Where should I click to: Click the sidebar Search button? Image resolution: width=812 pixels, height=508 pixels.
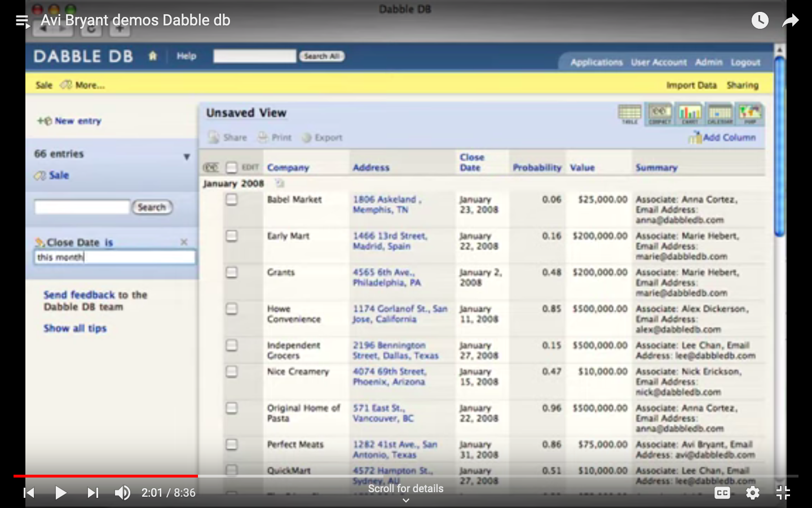(152, 207)
